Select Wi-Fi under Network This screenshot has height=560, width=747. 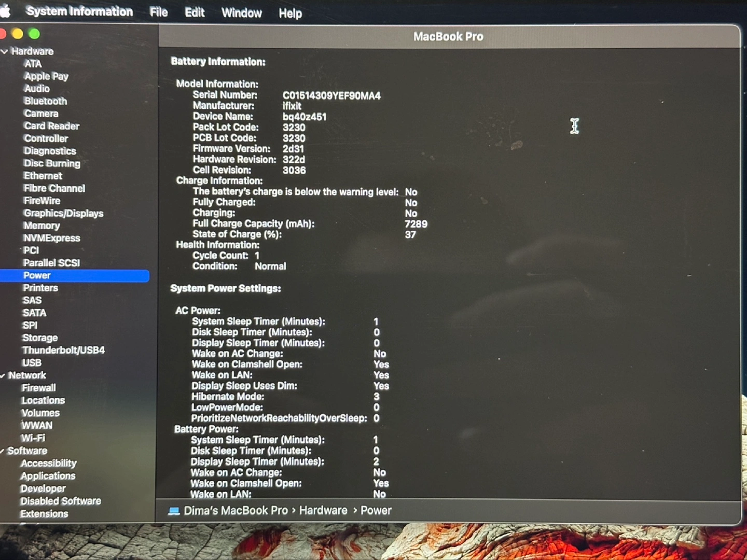point(33,438)
